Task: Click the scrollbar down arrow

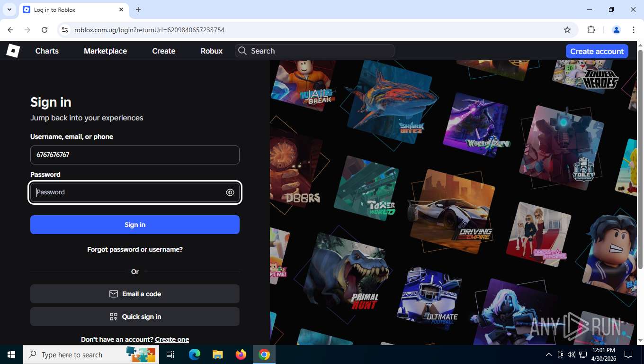Action: (640, 340)
